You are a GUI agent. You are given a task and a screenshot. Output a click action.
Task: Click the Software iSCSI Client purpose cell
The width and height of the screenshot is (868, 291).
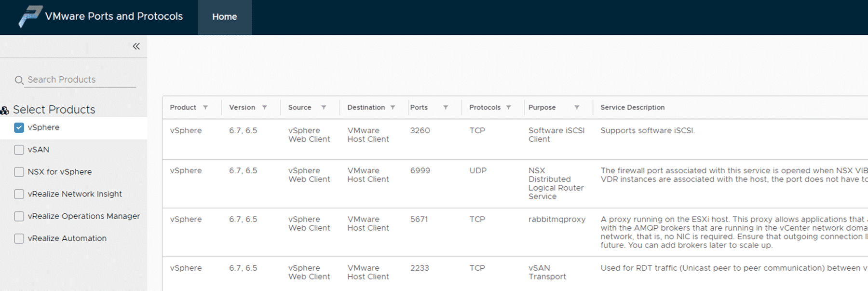[556, 135]
